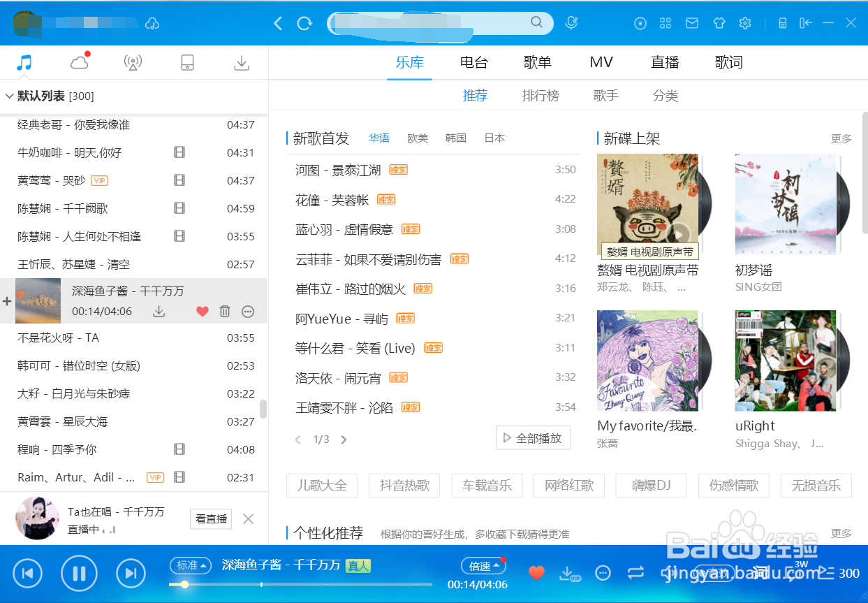Open the 直播 tab

coord(665,62)
